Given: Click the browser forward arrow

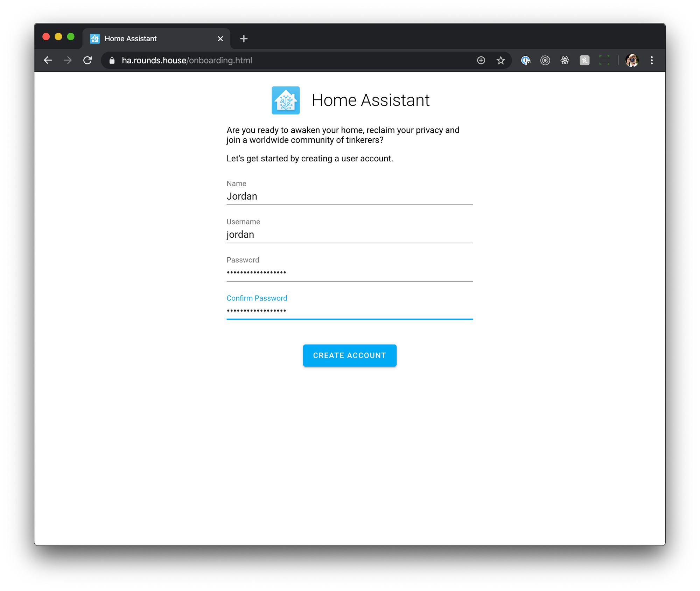Looking at the screenshot, I should [68, 60].
